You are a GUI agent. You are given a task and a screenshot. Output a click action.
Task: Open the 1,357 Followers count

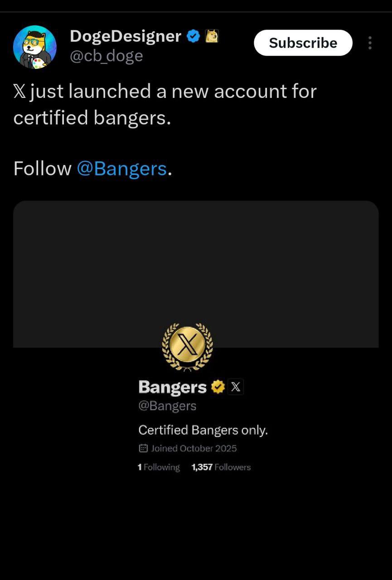[x=221, y=467]
